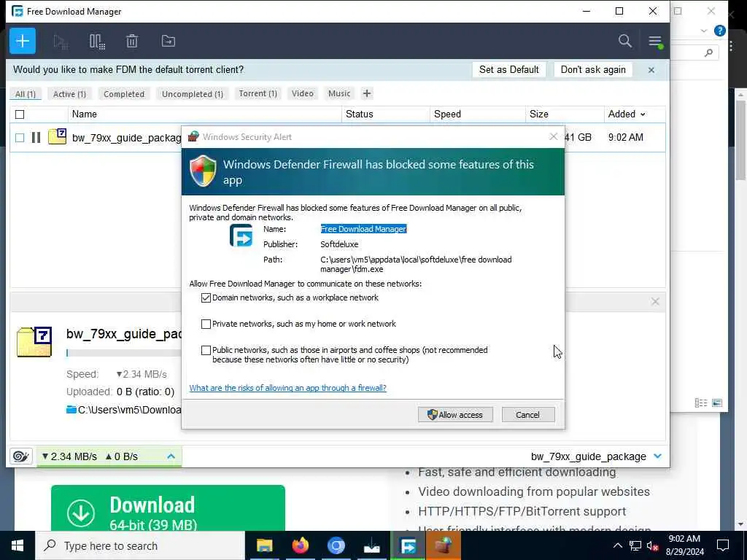Click the selected Free Download Manager name text
The height and width of the screenshot is (560, 747).
coord(363,229)
